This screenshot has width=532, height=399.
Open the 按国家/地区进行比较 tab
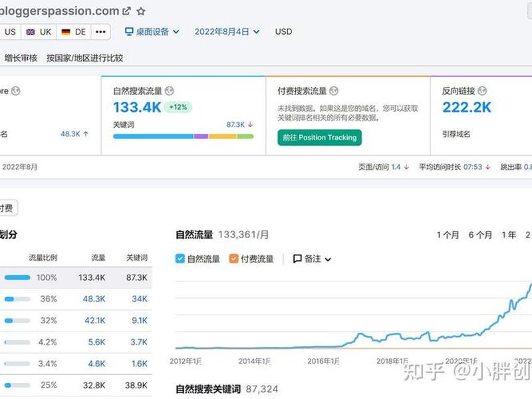click(x=85, y=58)
